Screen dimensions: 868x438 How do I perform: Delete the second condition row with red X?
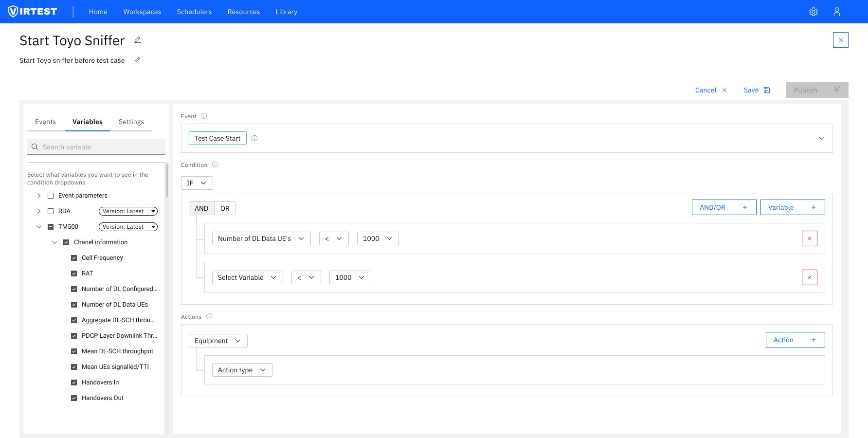tap(809, 277)
